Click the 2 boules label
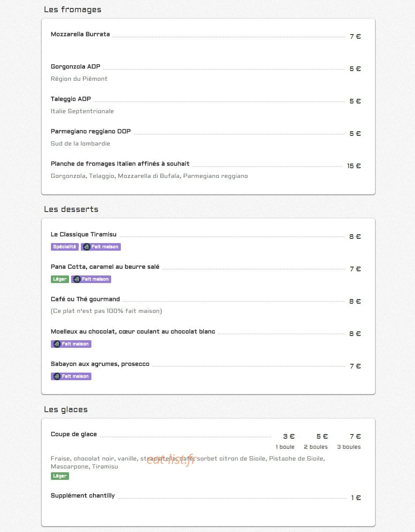The height and width of the screenshot is (532, 415). [x=316, y=447]
